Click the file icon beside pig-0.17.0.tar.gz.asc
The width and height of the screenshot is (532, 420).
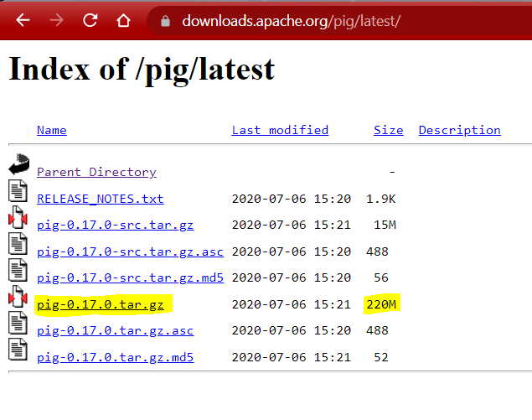point(18,323)
